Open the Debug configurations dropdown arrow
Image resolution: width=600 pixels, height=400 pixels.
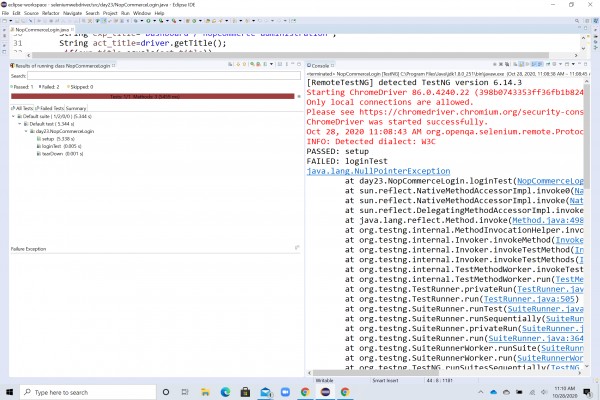pos(142,21)
